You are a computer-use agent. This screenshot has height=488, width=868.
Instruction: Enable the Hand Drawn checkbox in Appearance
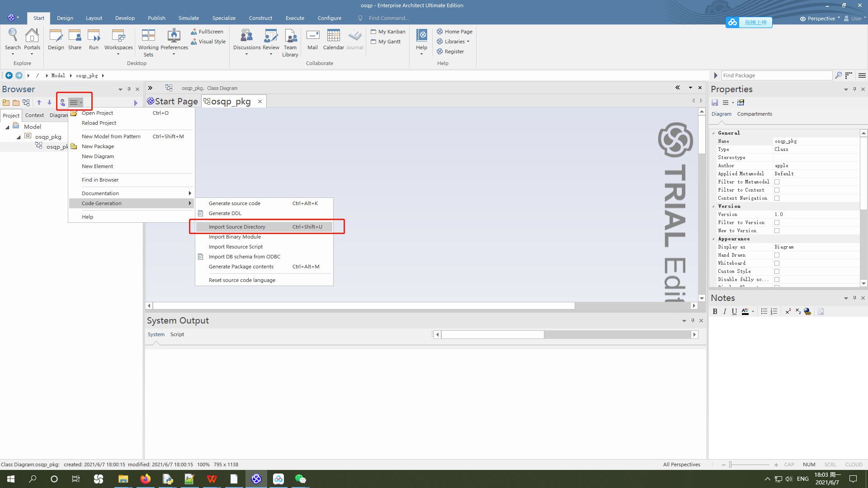(x=777, y=255)
